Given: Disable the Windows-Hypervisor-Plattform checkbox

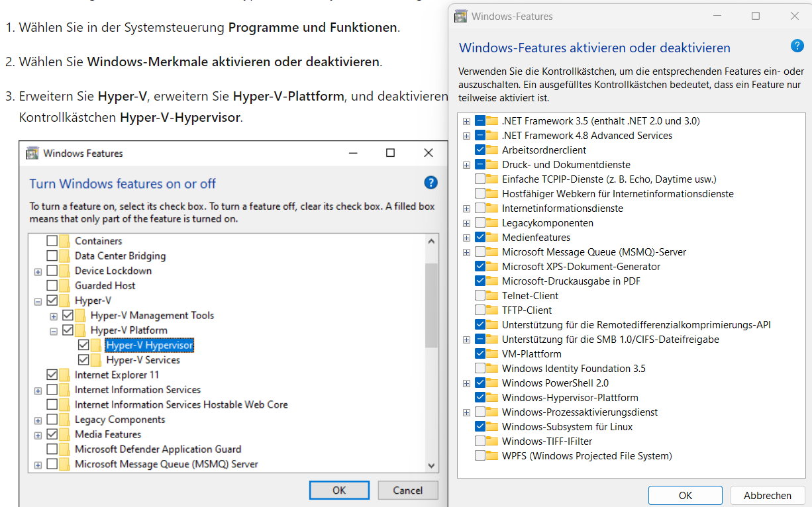Looking at the screenshot, I should pos(480,397).
